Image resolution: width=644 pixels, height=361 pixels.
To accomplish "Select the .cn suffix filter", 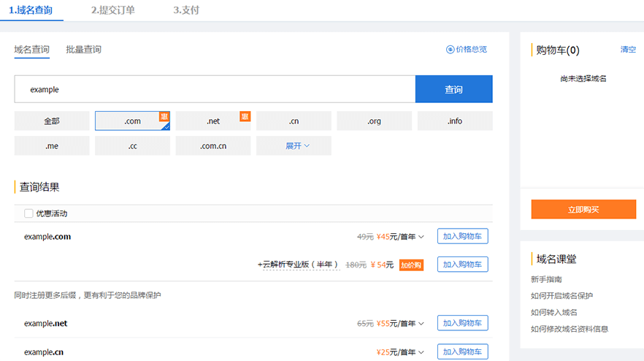I will (294, 121).
